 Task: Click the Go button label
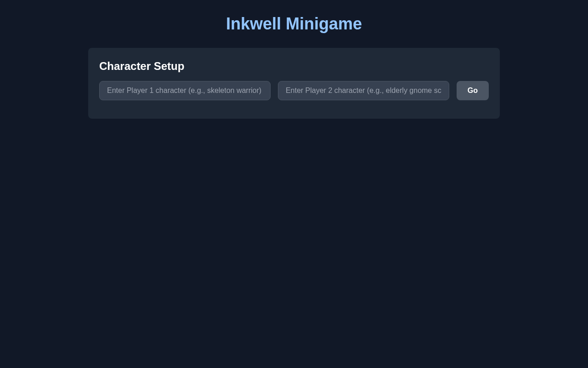click(x=472, y=91)
